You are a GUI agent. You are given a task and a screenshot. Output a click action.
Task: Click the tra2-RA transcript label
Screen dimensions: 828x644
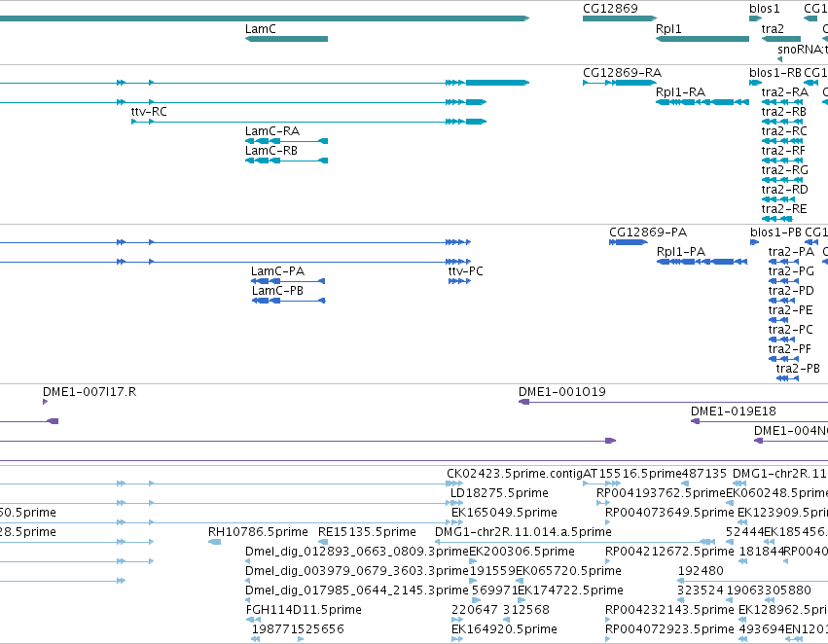(784, 91)
